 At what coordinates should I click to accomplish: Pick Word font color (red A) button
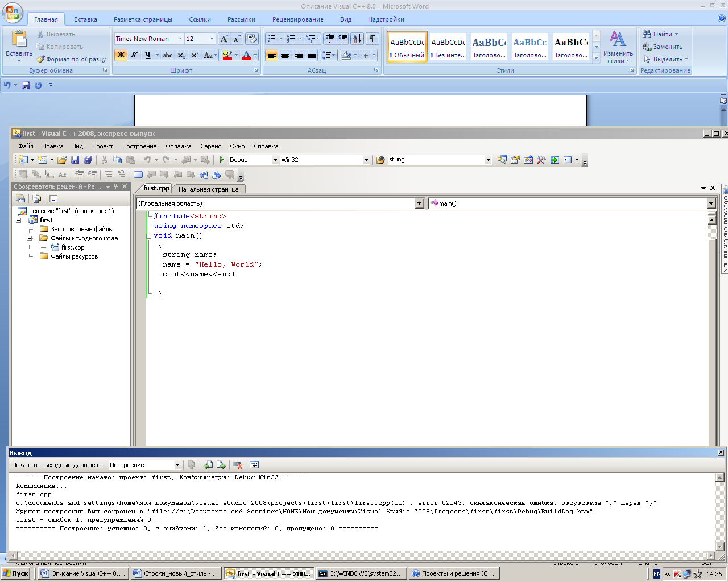coord(246,55)
